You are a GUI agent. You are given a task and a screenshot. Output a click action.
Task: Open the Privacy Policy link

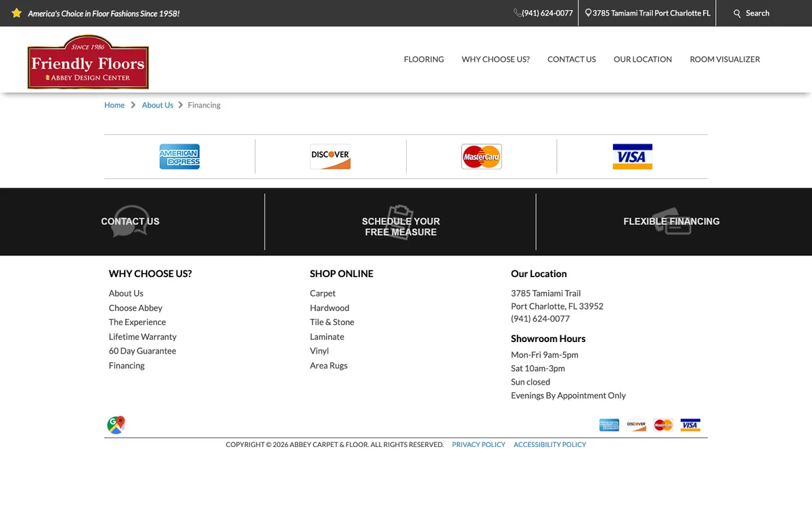(478, 444)
